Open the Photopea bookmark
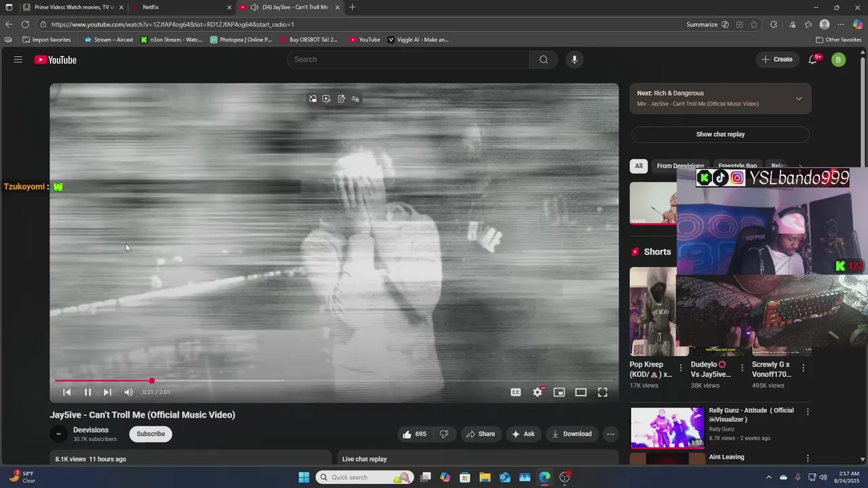Viewport: 868px width, 488px height. pos(241,40)
